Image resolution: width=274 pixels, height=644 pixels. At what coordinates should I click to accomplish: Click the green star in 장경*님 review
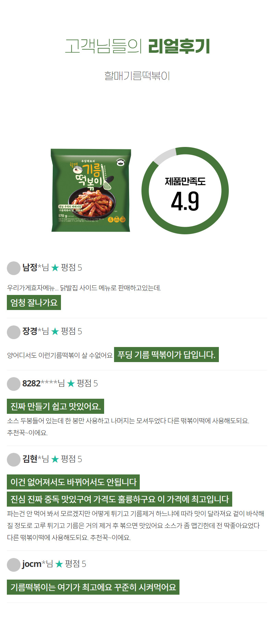[x=55, y=332]
